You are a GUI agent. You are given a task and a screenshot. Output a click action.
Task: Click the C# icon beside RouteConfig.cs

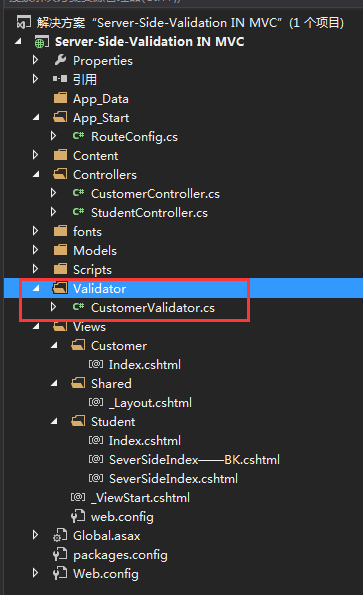pos(78,136)
